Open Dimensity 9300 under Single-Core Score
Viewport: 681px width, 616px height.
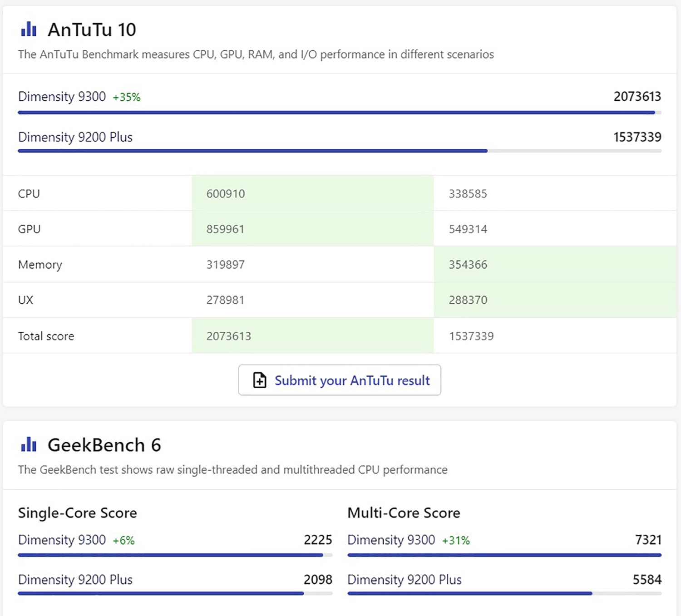[62, 540]
